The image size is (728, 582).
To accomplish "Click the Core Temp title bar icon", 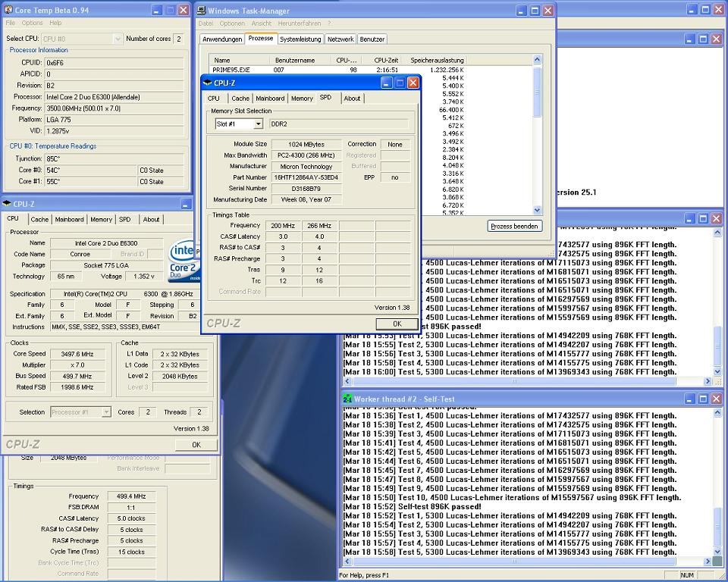I will 8,10.
